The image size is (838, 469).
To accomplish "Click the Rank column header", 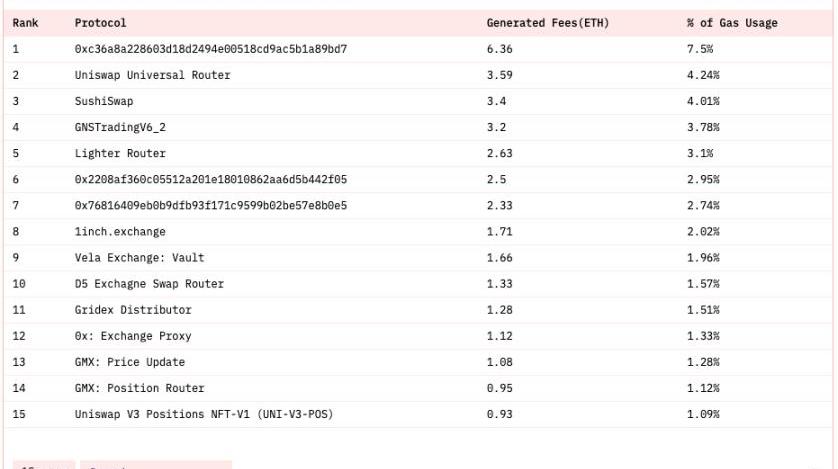I will click(25, 23).
